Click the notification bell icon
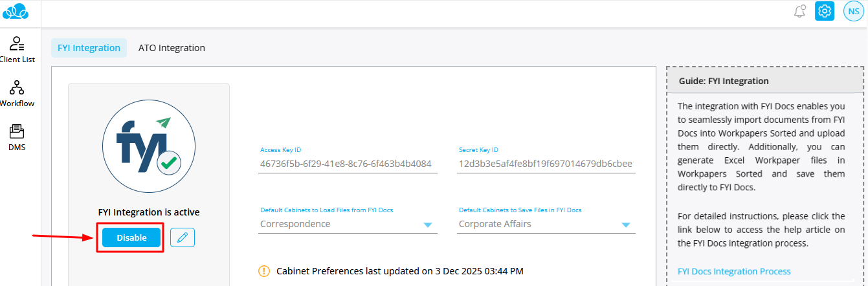Screen dimensions: 868x286 (800, 11)
